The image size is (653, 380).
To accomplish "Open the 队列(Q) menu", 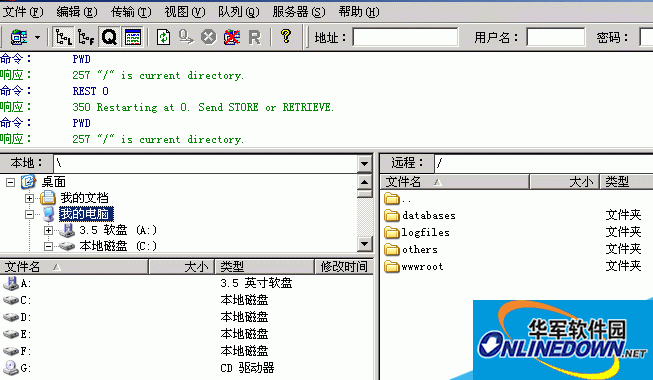I will [x=239, y=12].
